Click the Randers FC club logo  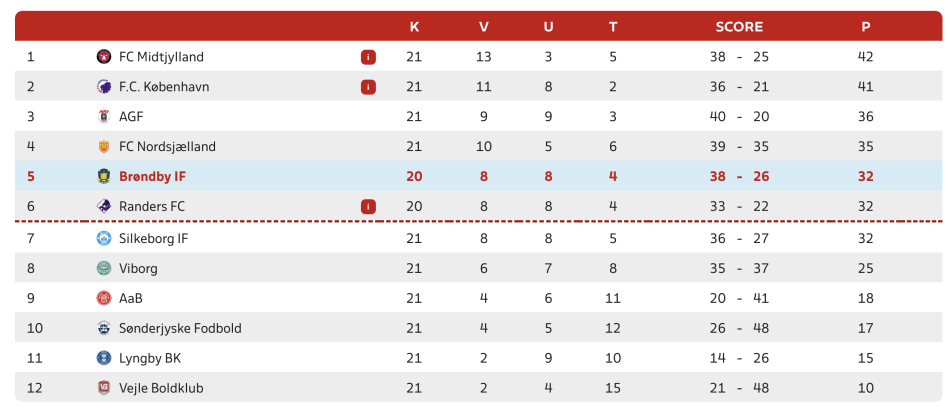(104, 207)
